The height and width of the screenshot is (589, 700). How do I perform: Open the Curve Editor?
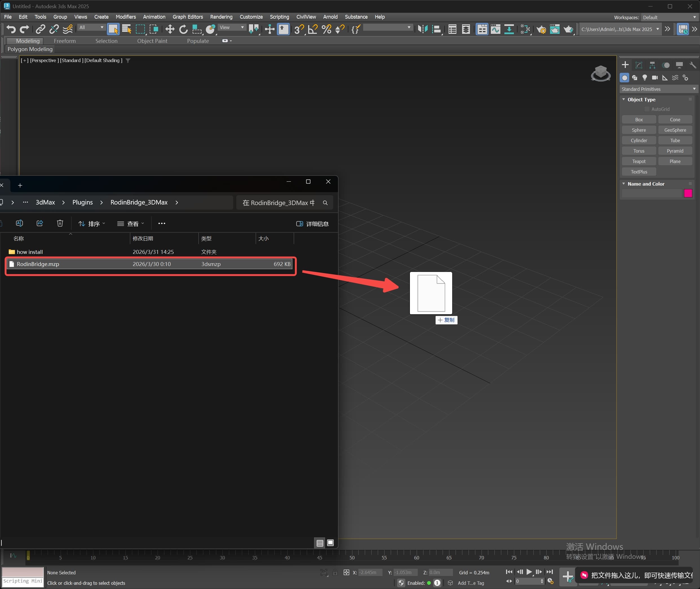point(496,29)
